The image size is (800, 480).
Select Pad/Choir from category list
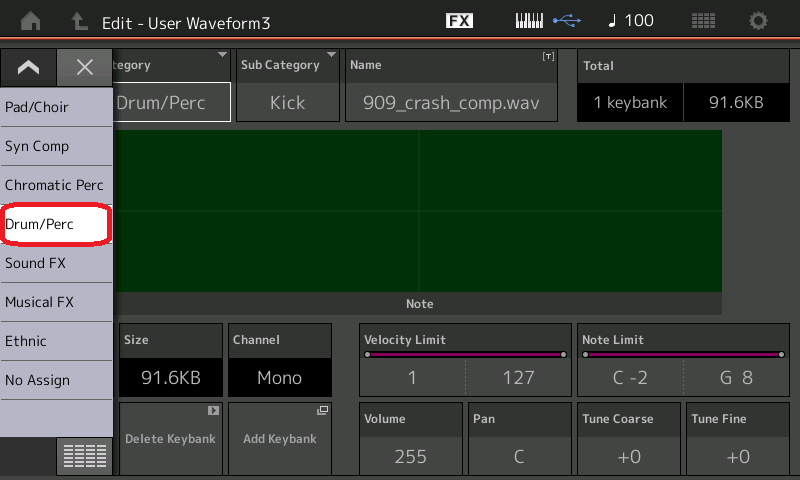click(x=56, y=107)
